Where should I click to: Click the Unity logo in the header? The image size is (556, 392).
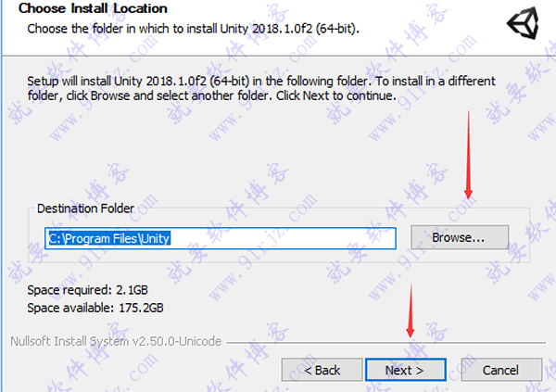524,23
